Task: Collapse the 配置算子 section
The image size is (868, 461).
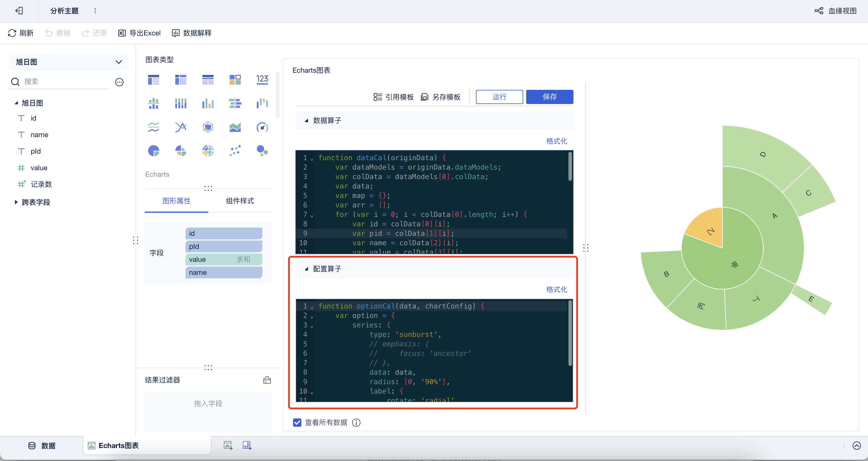Action: coord(306,269)
